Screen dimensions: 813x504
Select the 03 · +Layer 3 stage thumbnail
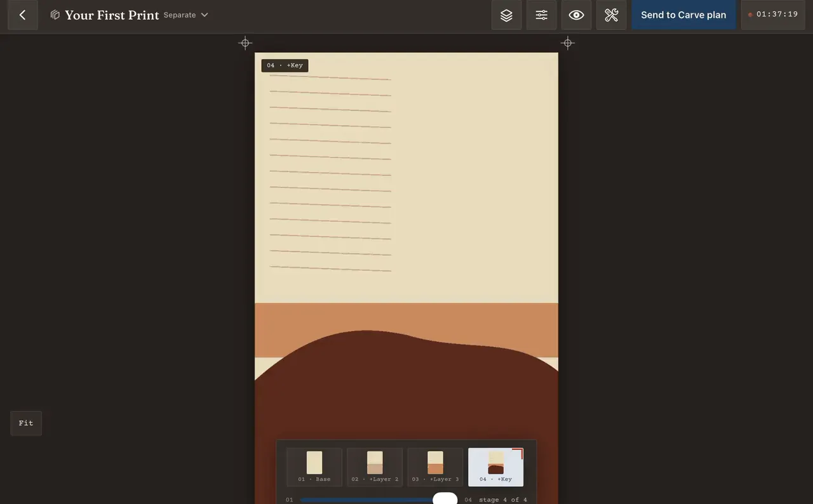[435, 467]
